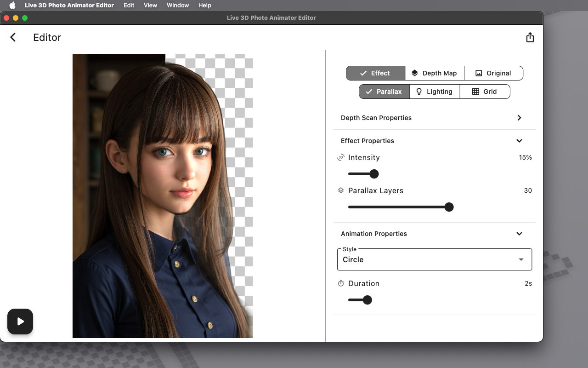The width and height of the screenshot is (588, 368).
Task: Select the Effect view mode
Action: pos(375,73)
